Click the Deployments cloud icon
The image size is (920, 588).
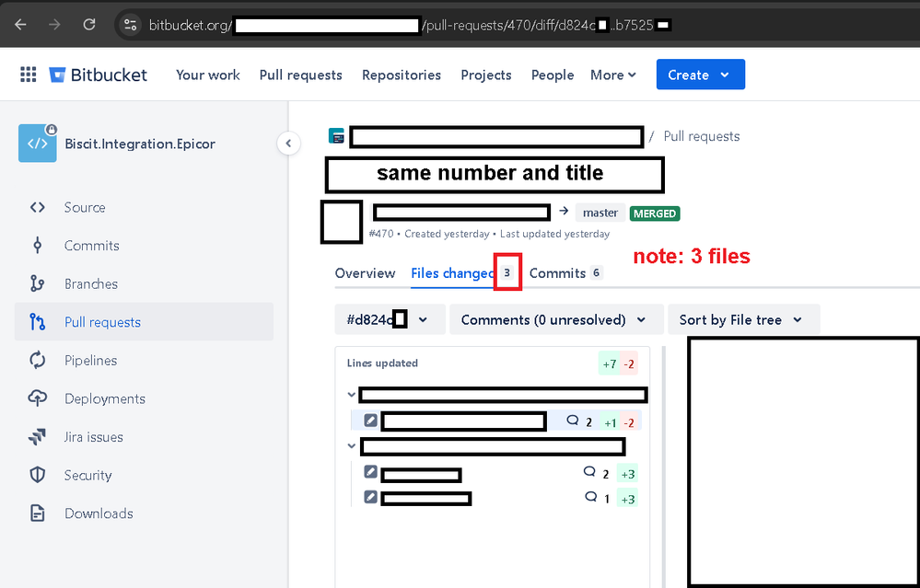38,398
